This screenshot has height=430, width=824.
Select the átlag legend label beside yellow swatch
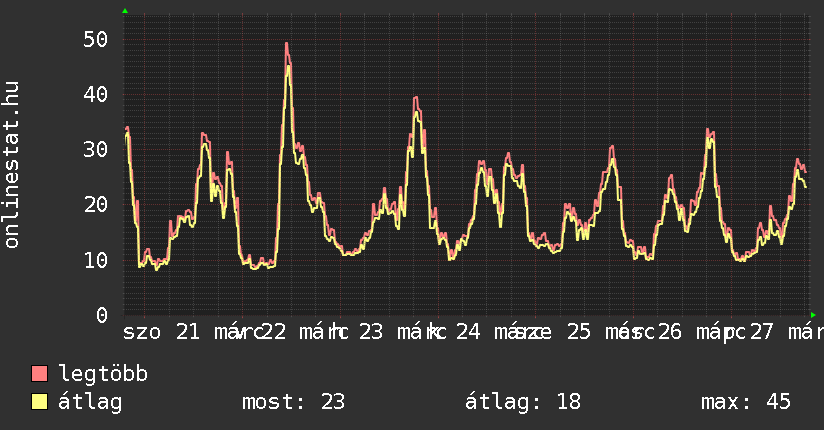pyautogui.click(x=90, y=402)
